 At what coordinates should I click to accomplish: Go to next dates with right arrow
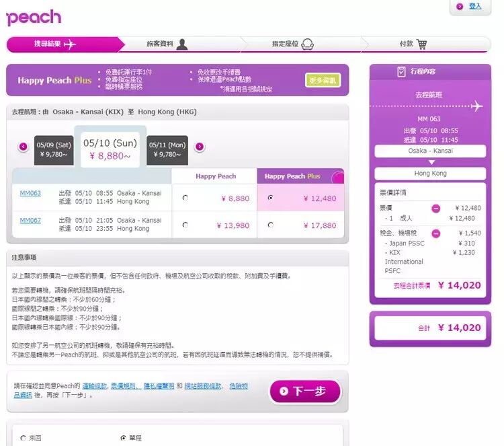pos(200,147)
